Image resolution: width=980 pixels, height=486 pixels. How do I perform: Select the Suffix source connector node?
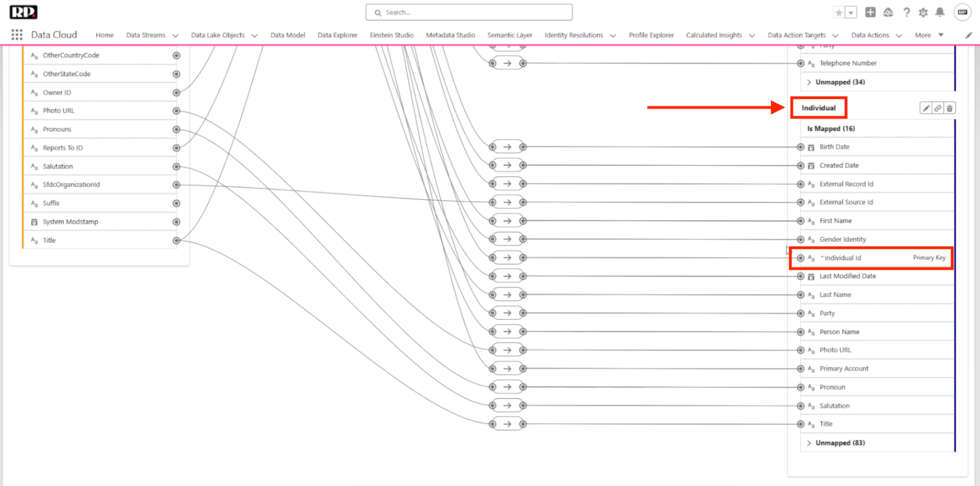(x=176, y=203)
